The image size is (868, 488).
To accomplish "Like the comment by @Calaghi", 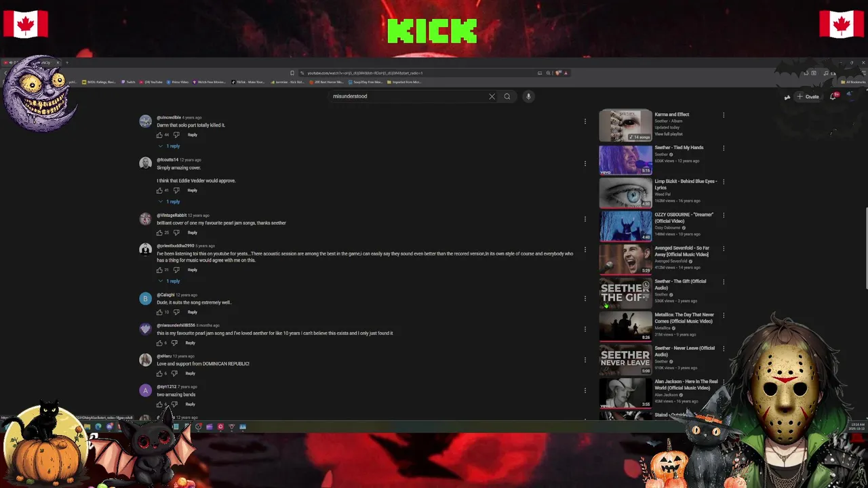I will click(x=159, y=312).
